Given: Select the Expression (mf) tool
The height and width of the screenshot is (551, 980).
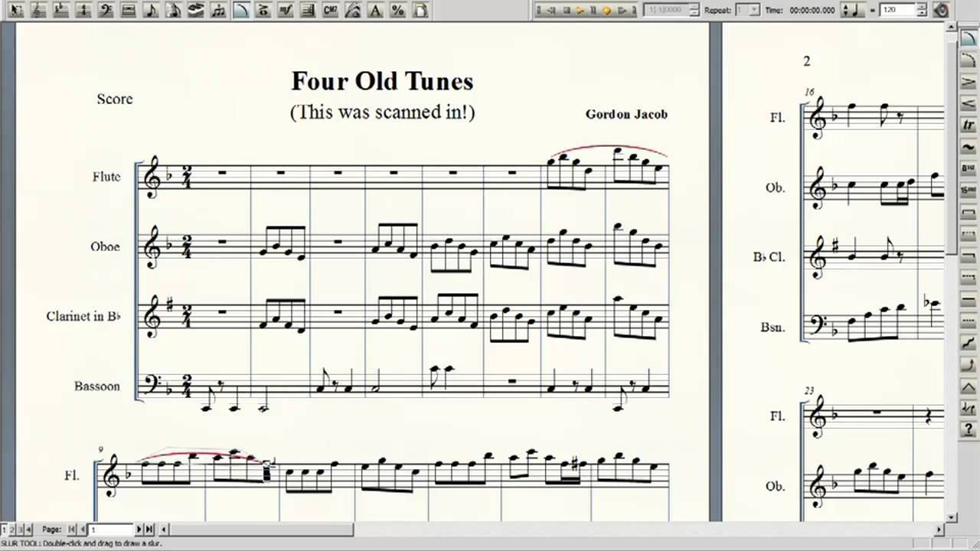Looking at the screenshot, I should point(286,10).
